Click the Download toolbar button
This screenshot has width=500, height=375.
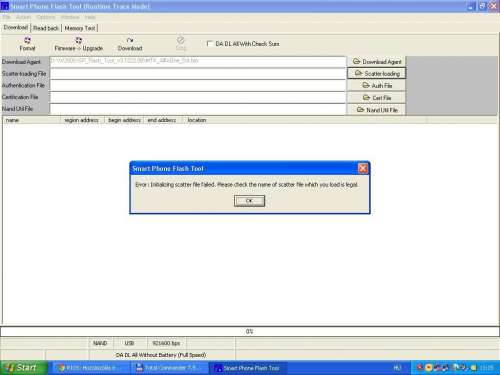(x=130, y=44)
